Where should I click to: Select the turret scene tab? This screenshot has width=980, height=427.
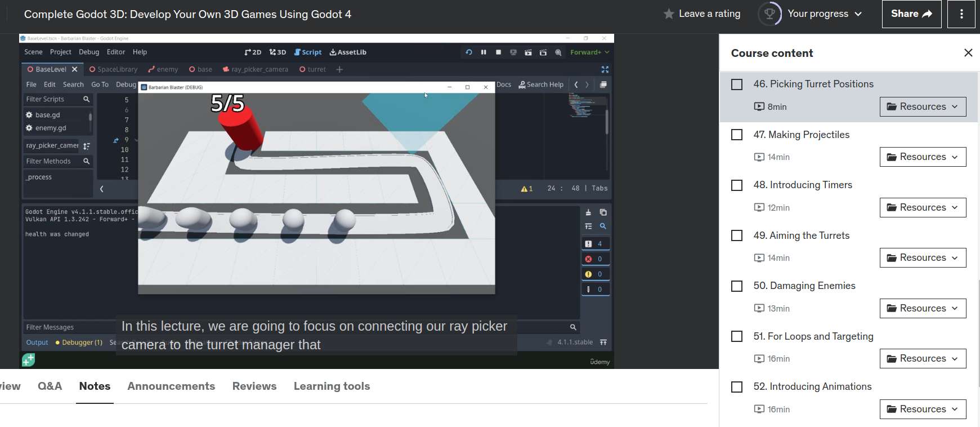312,69
